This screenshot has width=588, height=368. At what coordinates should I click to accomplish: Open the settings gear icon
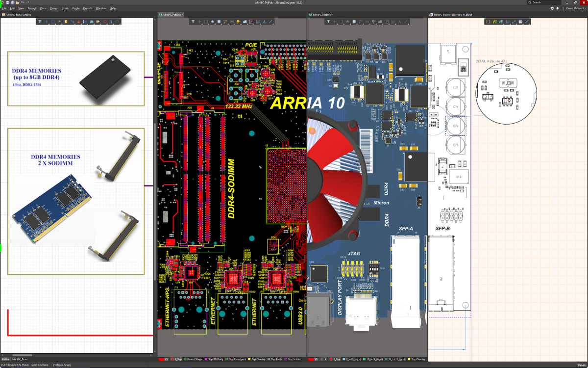click(x=552, y=8)
